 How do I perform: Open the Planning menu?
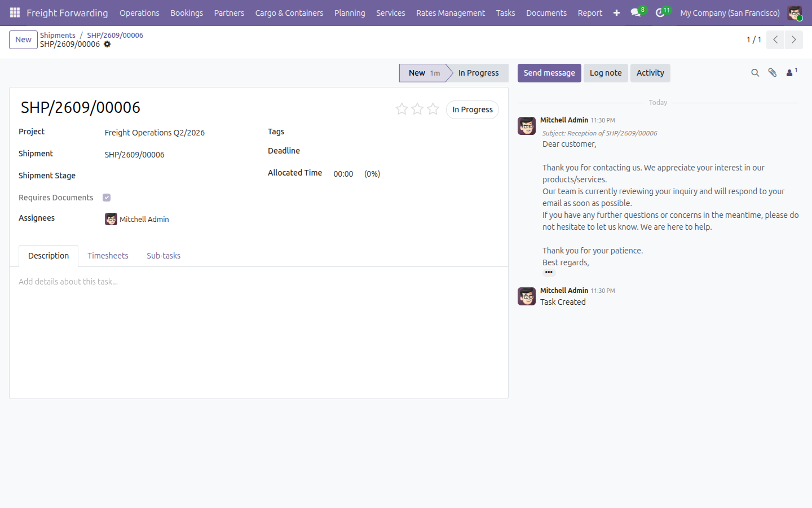pyautogui.click(x=350, y=12)
